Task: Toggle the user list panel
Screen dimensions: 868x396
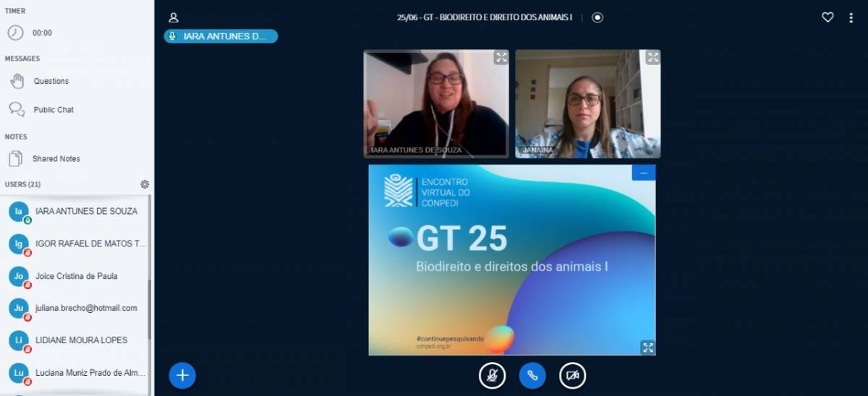Action: click(174, 17)
